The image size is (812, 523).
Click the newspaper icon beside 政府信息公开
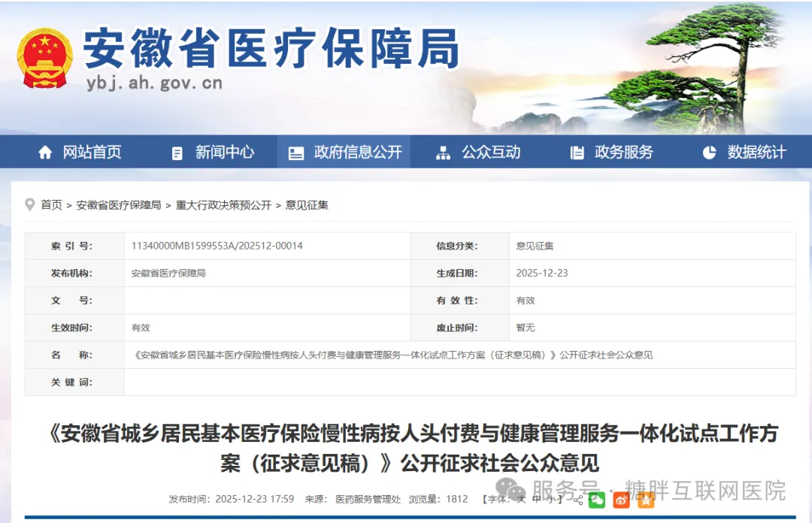tap(295, 153)
